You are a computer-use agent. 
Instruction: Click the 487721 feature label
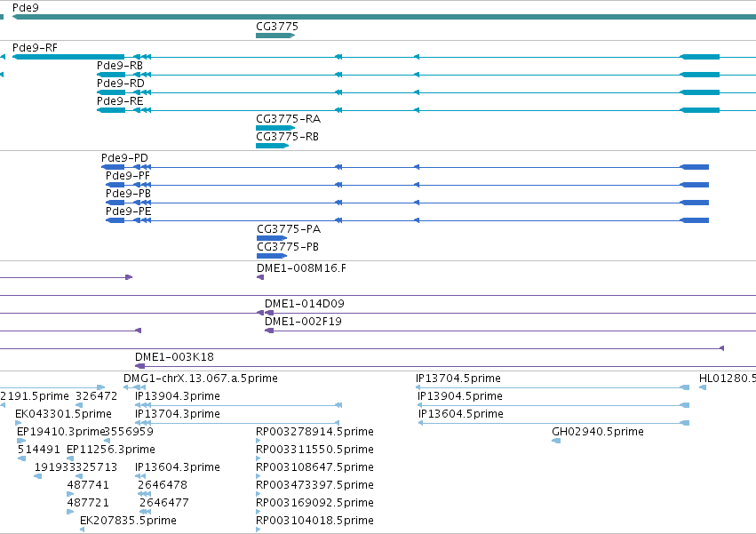click(x=88, y=503)
